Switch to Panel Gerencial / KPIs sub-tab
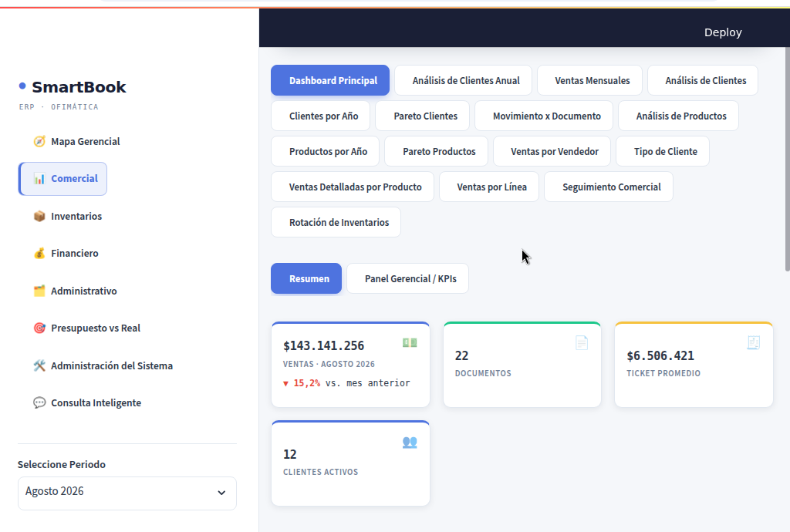 (407, 278)
